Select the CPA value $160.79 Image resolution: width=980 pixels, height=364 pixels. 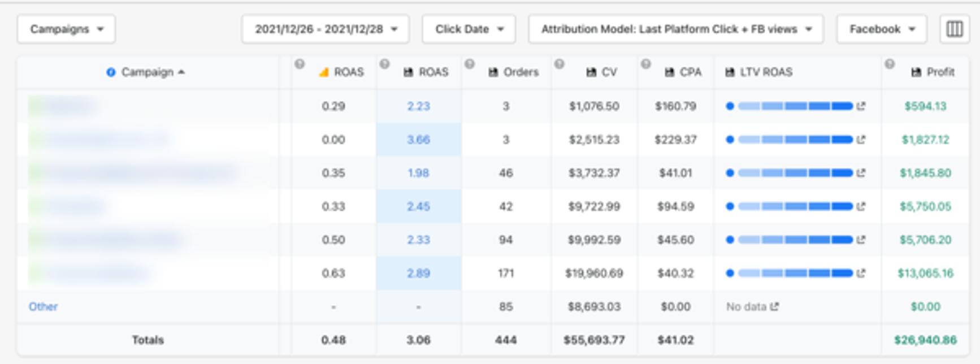tap(675, 106)
